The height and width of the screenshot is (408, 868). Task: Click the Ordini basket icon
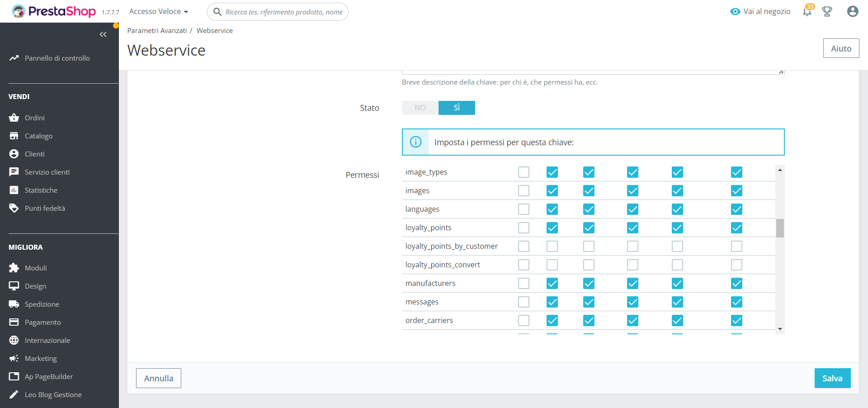click(14, 118)
